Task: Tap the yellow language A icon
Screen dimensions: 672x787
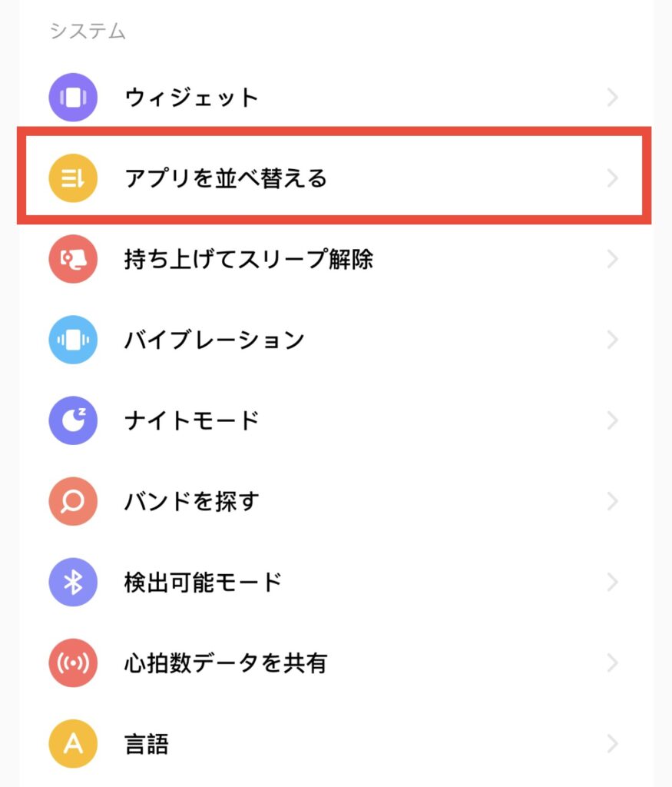Action: [x=73, y=744]
